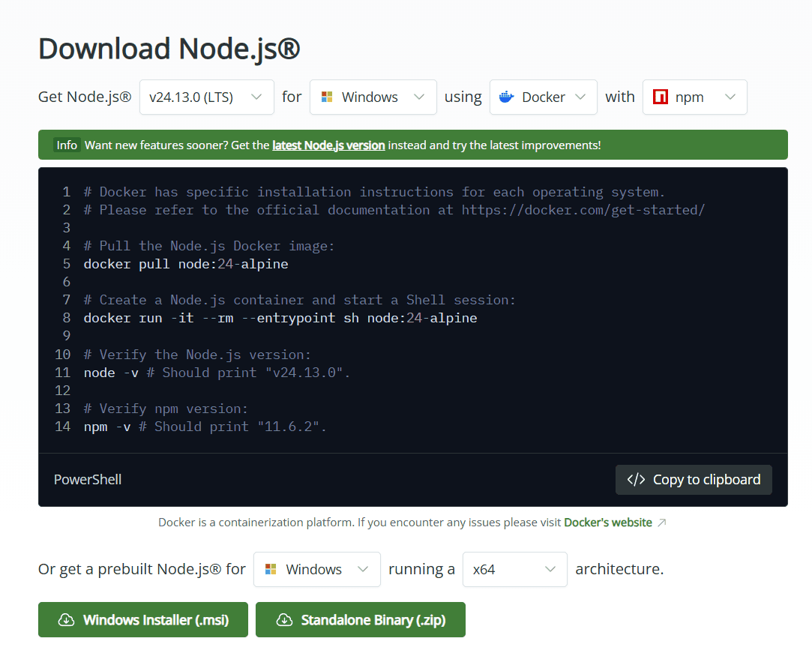The image size is (812, 650).
Task: Click the Info badge in the green banner
Action: point(67,145)
